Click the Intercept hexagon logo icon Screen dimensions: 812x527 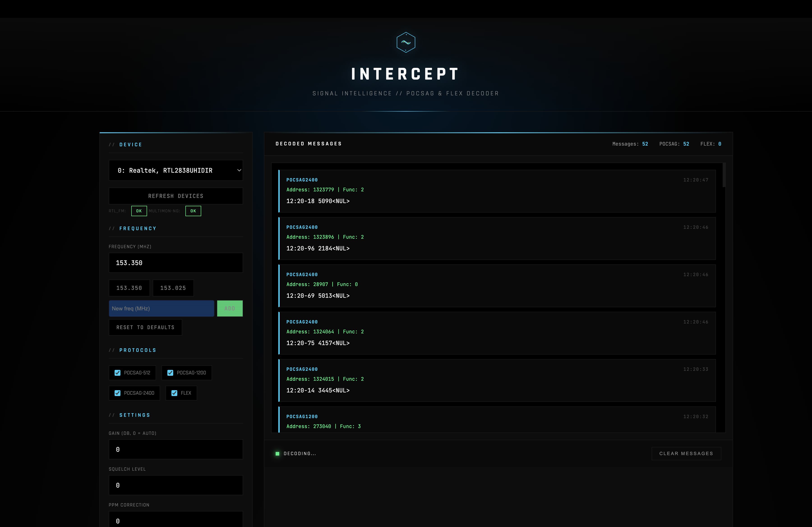pyautogui.click(x=406, y=42)
